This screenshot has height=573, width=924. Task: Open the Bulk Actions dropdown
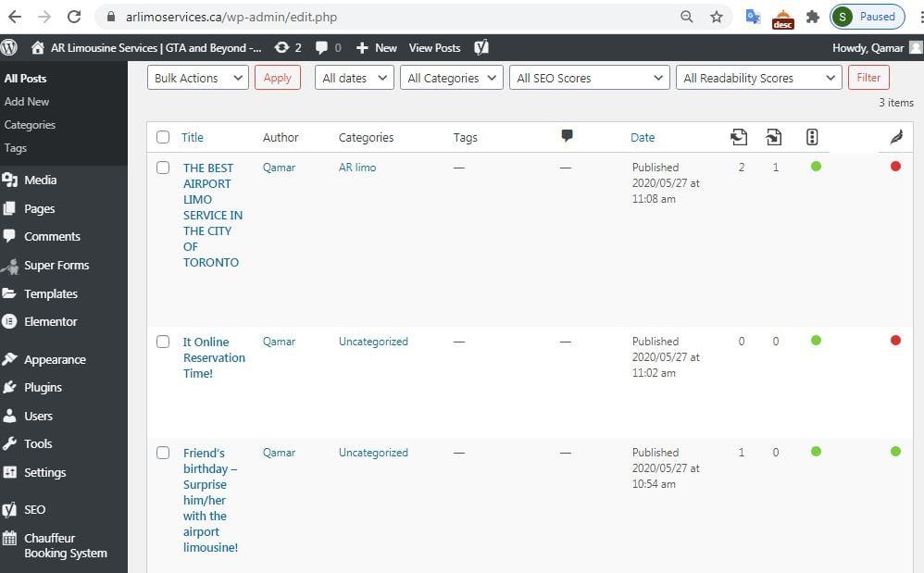(x=196, y=78)
